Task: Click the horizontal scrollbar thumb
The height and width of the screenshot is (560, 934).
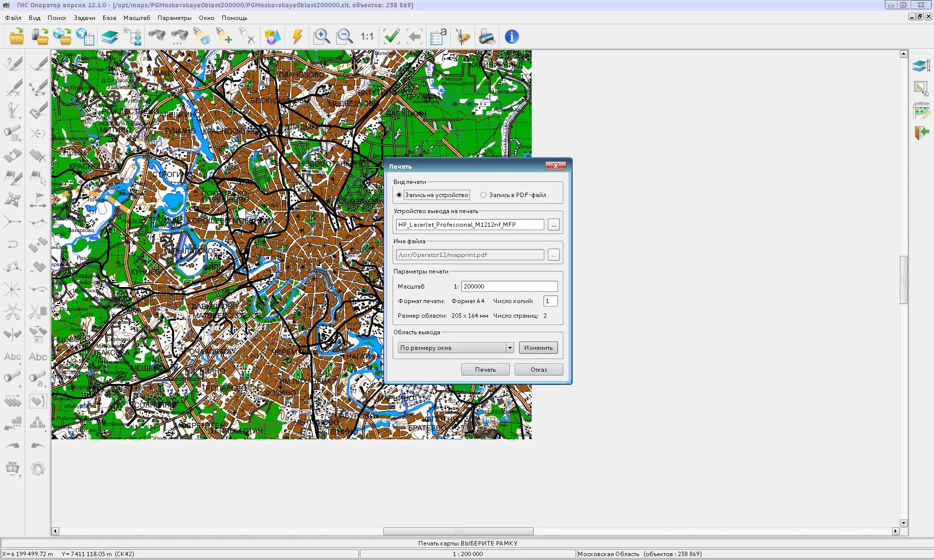Action: coord(458,531)
